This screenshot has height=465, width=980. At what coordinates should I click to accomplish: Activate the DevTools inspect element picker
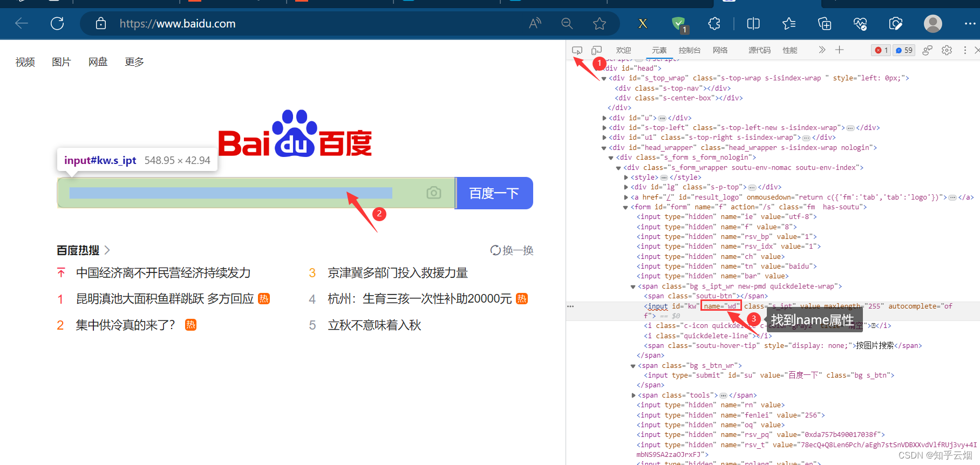click(577, 50)
